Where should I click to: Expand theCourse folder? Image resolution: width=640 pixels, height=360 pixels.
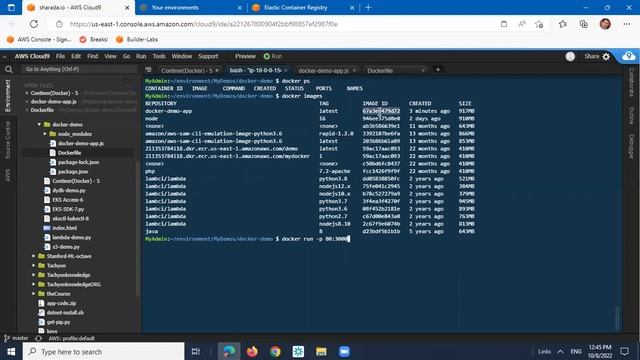point(33,294)
